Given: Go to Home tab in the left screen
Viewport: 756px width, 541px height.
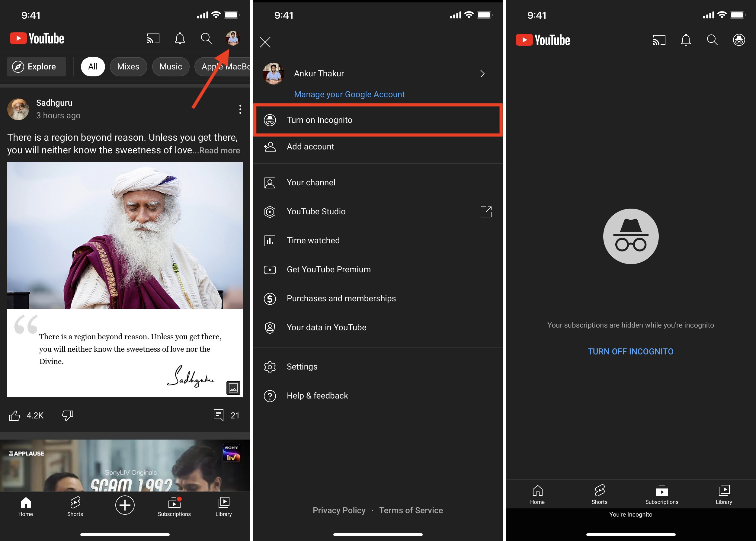Looking at the screenshot, I should coord(26,506).
